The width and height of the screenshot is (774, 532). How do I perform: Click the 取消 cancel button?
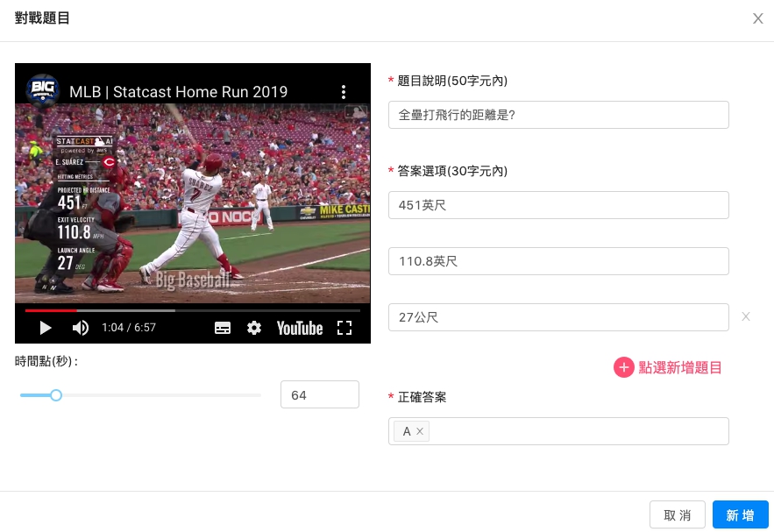pyautogui.click(x=677, y=515)
